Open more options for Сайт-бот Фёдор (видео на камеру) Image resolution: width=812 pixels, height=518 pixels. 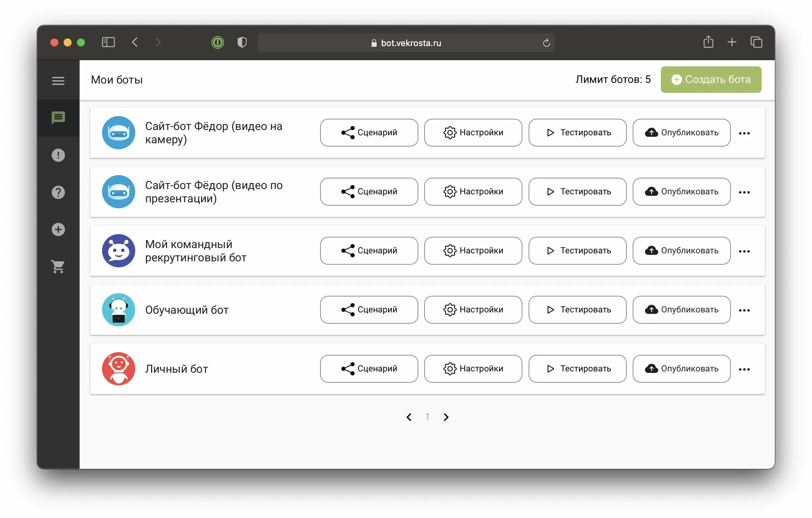coord(744,133)
